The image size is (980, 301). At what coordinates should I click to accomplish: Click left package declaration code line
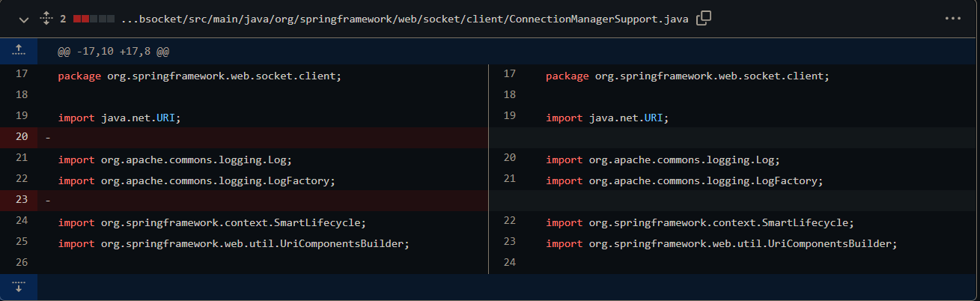[200, 76]
